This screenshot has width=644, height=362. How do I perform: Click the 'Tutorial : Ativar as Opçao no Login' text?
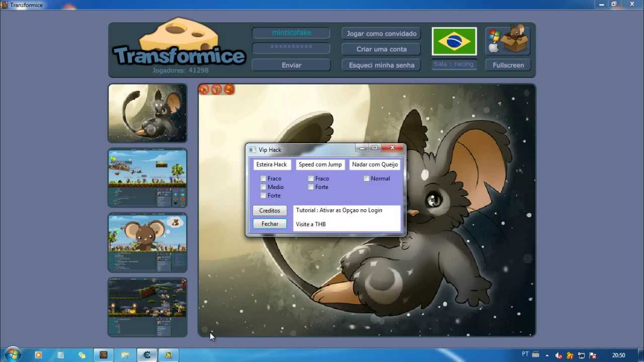[x=339, y=210]
